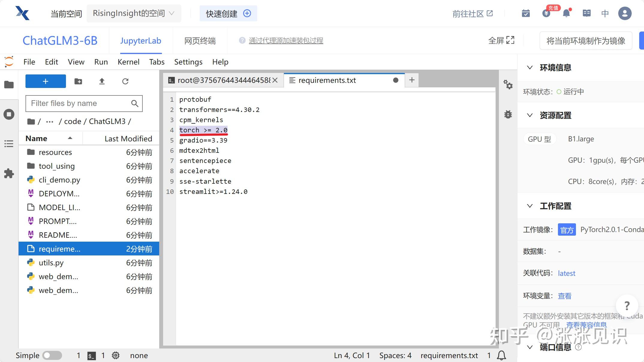Open the tool_using folder
Screen dimensions: 644x362
[x=89, y=166]
